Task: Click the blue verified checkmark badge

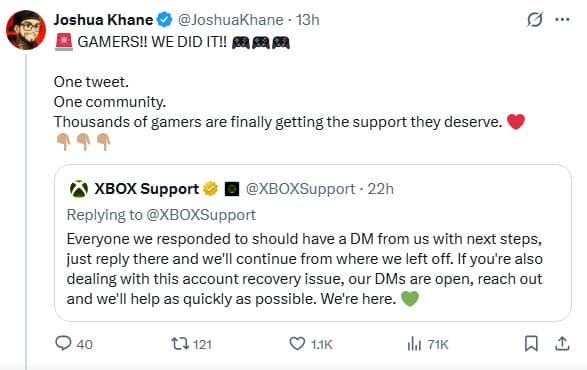Action: coord(164,19)
